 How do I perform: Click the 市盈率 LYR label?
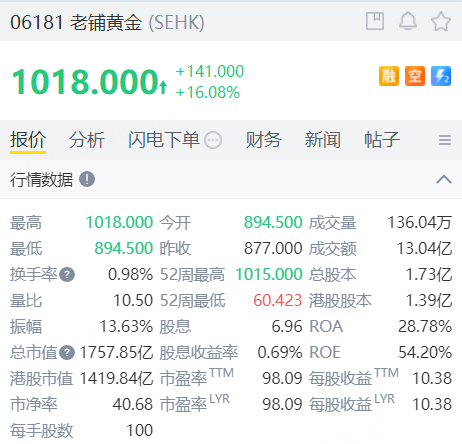[195, 403]
